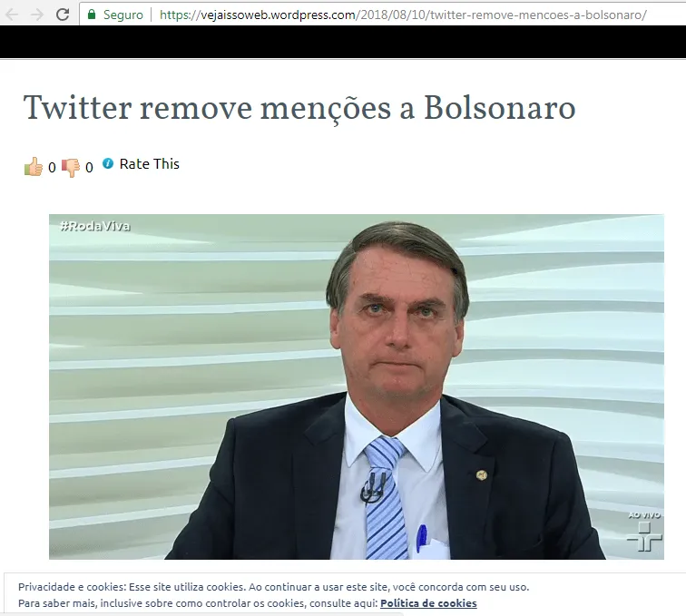Screen dimensions: 686x616
Task: Give a thumbs up rating
Action: click(x=34, y=167)
